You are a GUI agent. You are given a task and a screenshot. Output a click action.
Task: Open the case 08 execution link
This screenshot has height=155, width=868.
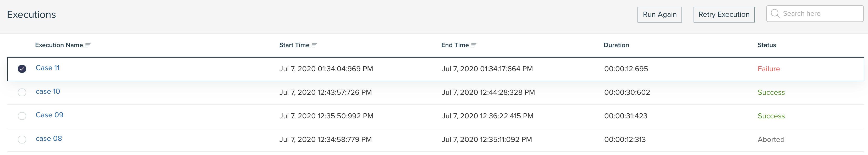coord(49,139)
